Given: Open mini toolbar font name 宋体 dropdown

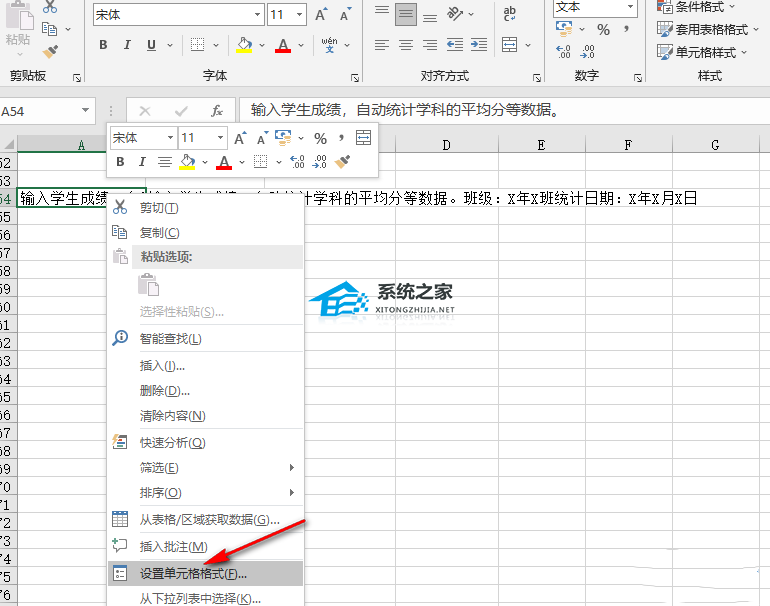Looking at the screenshot, I should 170,138.
